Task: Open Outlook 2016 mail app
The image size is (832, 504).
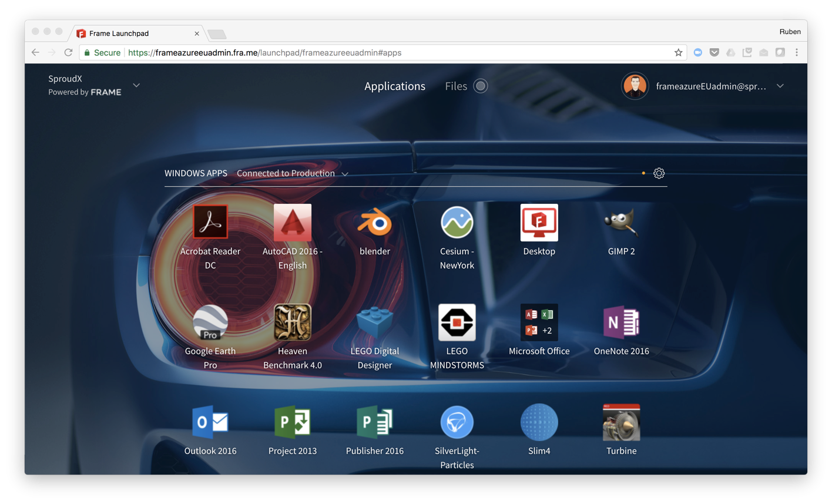Action: point(210,422)
